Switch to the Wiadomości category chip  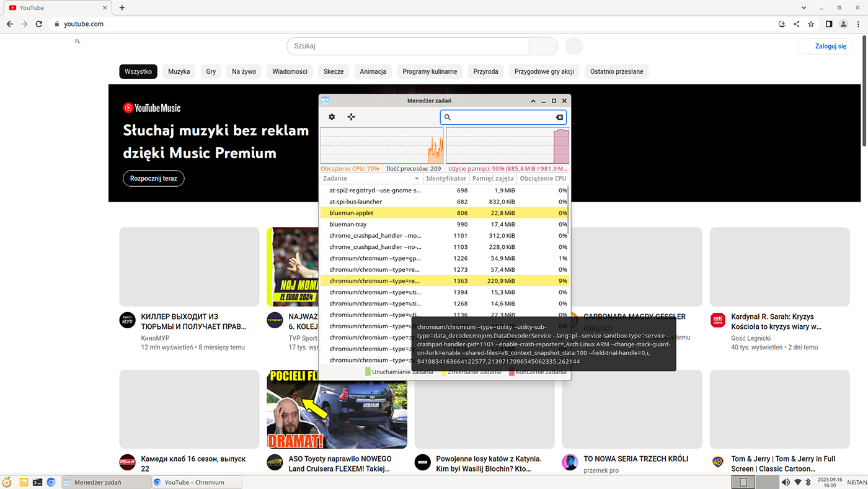(290, 71)
